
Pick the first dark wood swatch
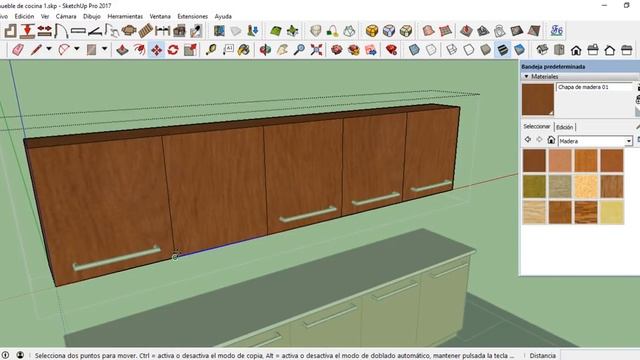point(534,160)
